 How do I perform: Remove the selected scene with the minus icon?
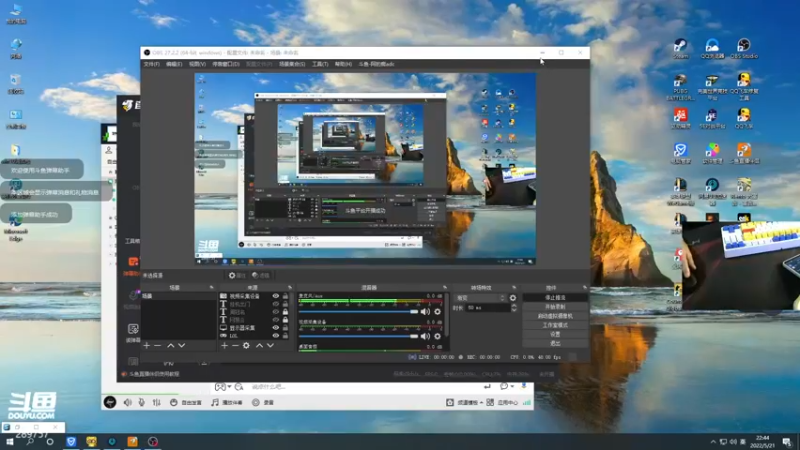158,345
